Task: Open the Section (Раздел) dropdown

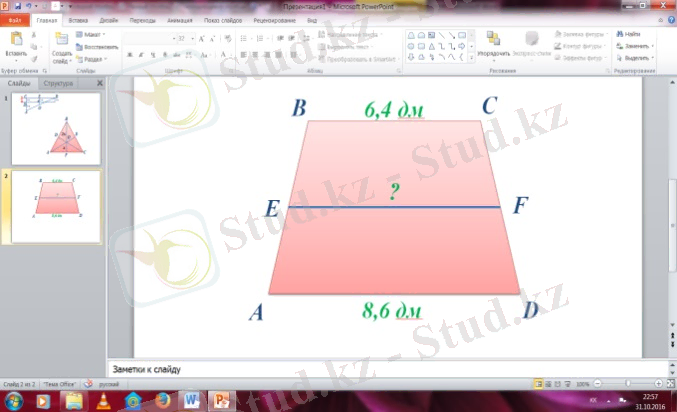Action: [x=91, y=57]
